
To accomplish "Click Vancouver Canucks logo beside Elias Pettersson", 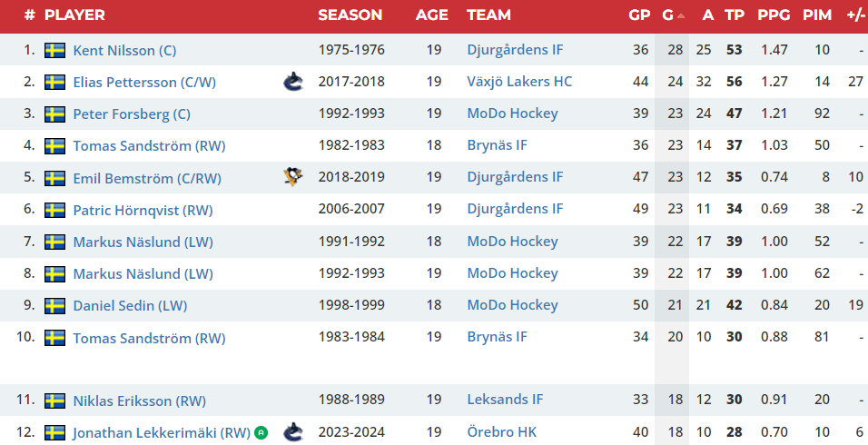I will [x=293, y=82].
